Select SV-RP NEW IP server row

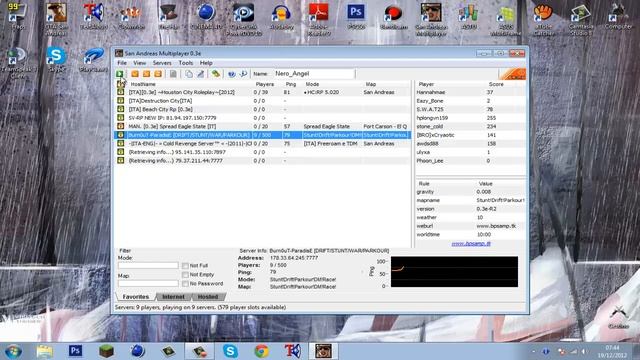(x=263, y=118)
